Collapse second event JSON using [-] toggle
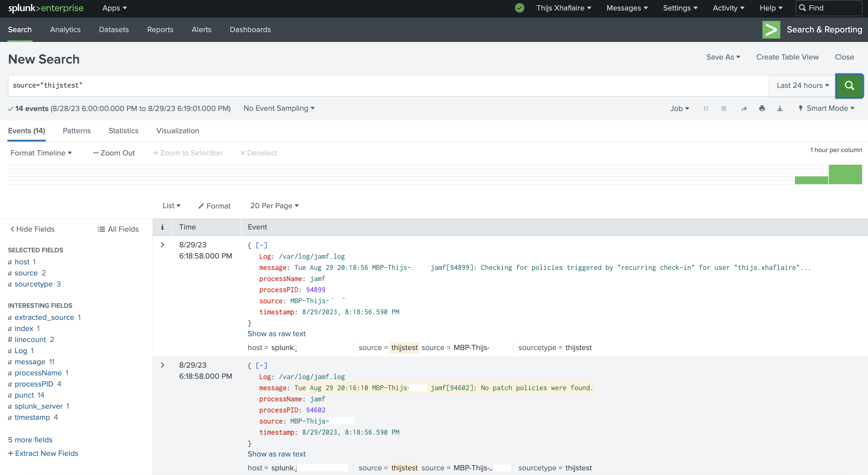The height and width of the screenshot is (475, 868). [x=261, y=365]
